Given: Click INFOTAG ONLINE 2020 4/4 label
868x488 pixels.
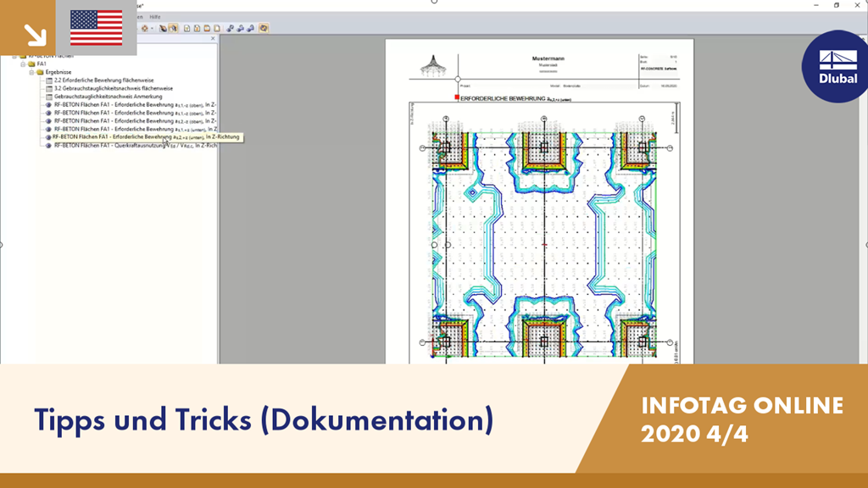Looking at the screenshot, I should tap(742, 419).
